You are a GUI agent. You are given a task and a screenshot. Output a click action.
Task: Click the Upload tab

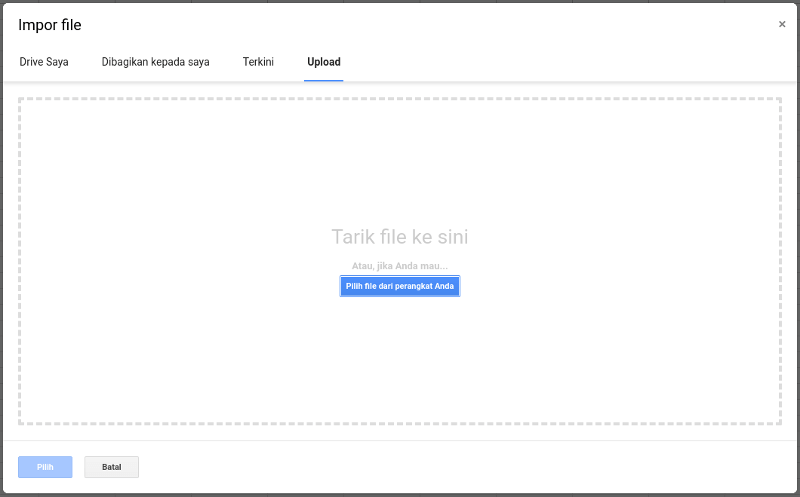pos(324,62)
